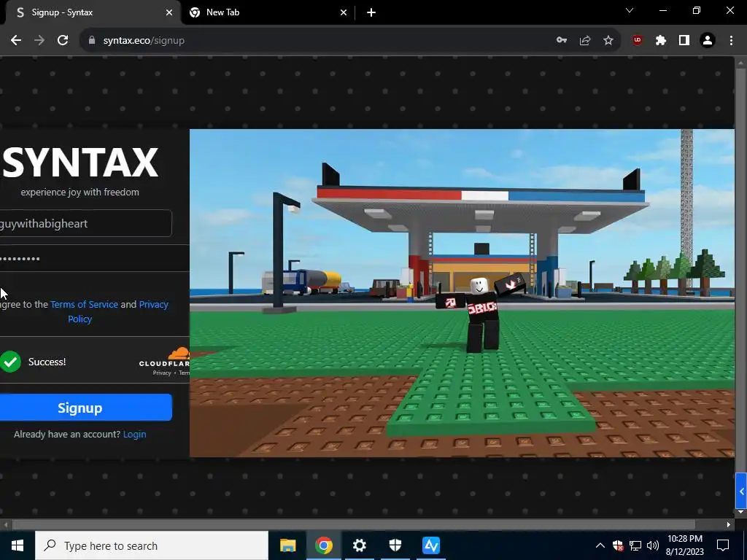Open File Explorer from the taskbar

(x=287, y=545)
